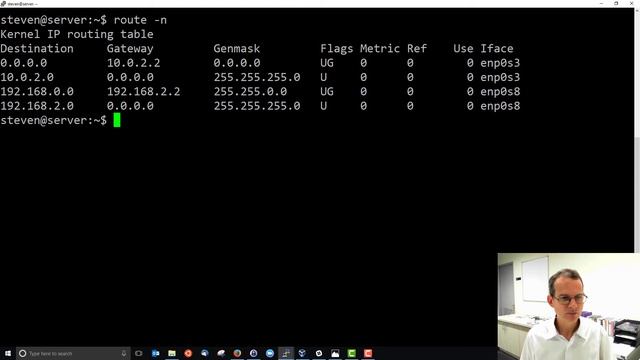Click destination '10.0.2.0'
The height and width of the screenshot is (360, 640).
click(27, 77)
